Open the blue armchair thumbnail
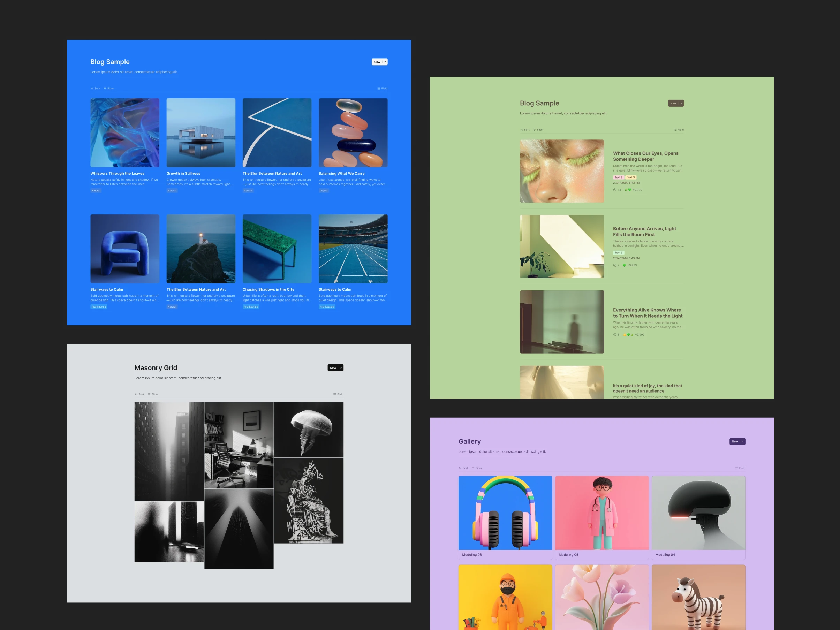The width and height of the screenshot is (840, 630). point(125,249)
